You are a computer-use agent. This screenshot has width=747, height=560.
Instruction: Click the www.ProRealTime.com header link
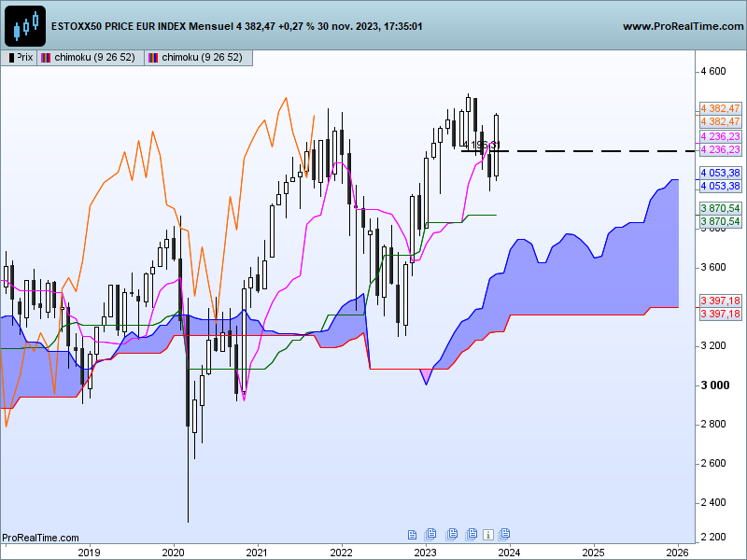(x=684, y=26)
